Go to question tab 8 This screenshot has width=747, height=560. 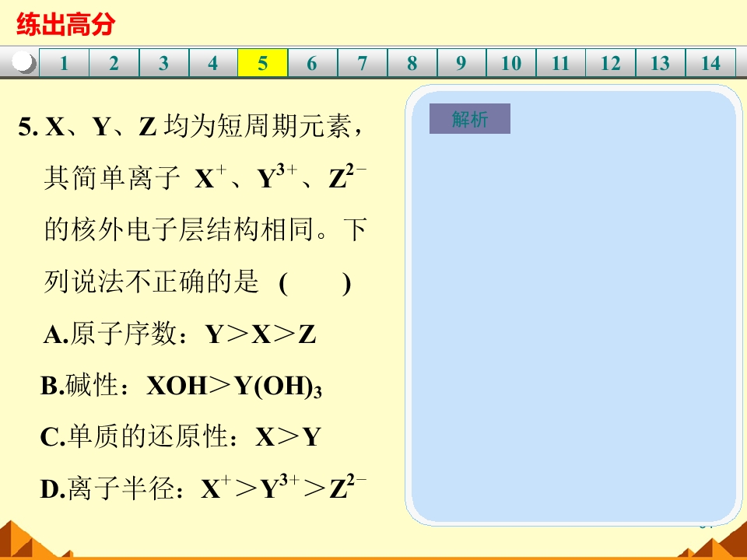tap(412, 63)
